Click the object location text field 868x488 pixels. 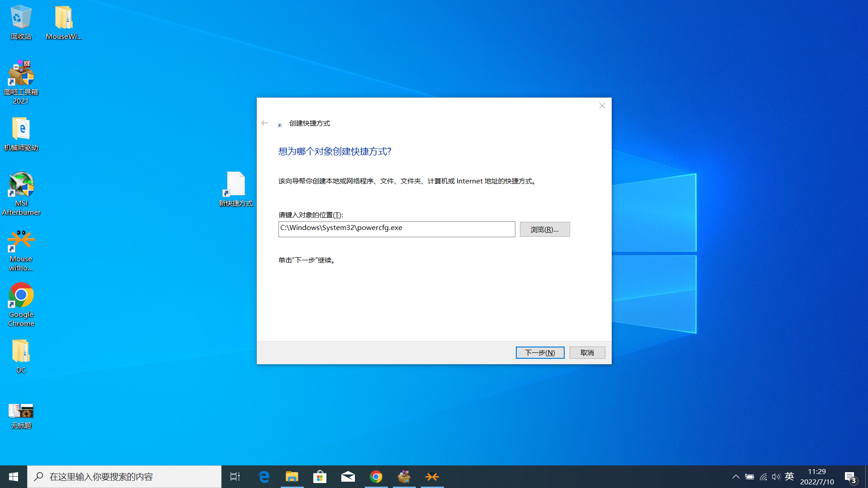(396, 229)
